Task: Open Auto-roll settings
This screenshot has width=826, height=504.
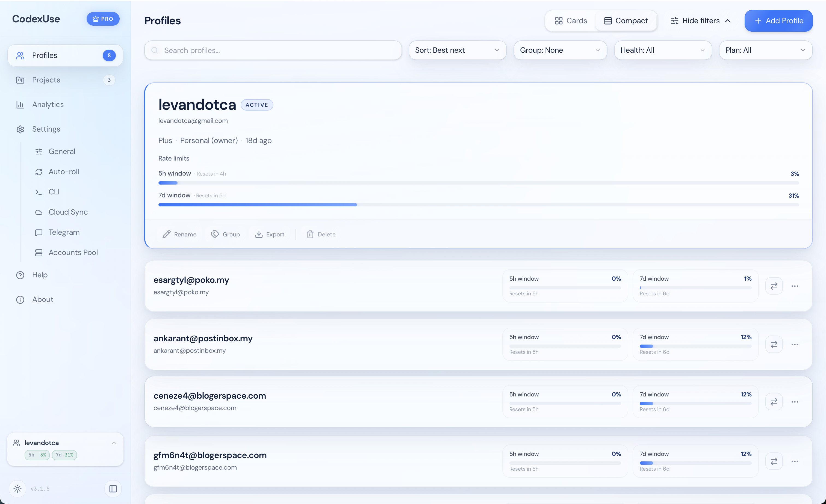Action: [64, 171]
